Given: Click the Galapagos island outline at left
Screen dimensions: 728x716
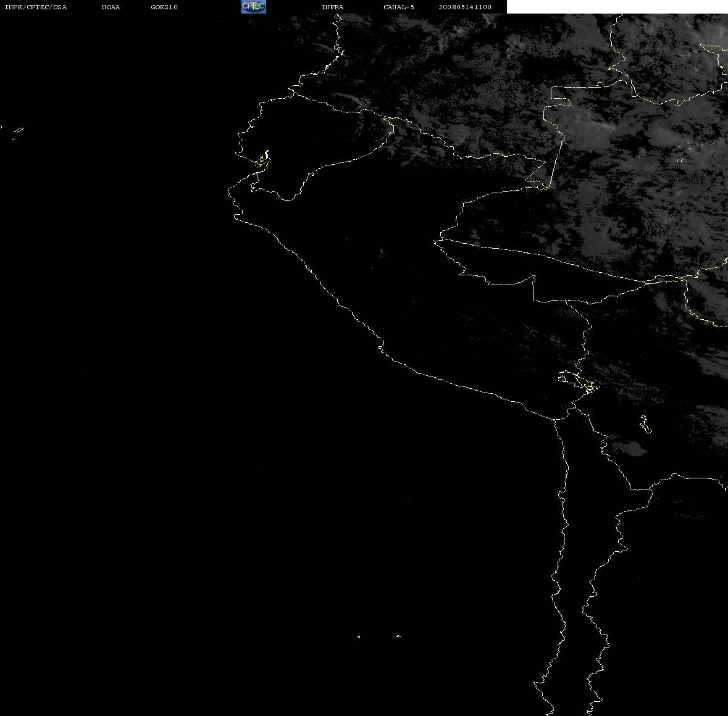Looking at the screenshot, I should click(18, 131).
